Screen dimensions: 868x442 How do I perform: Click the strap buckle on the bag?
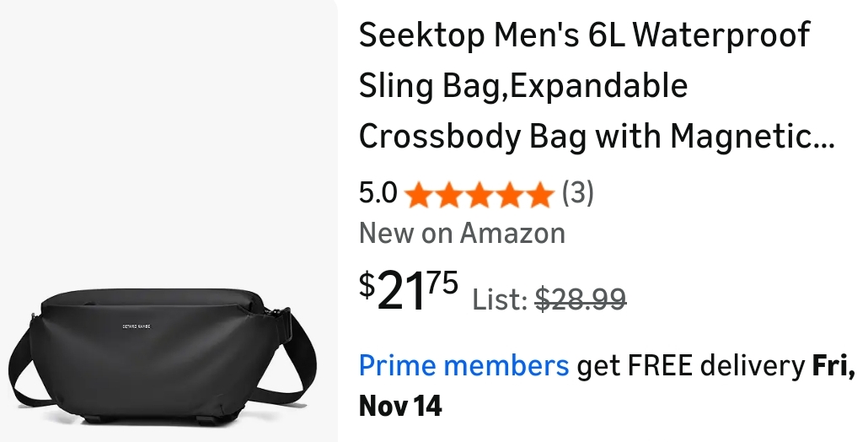pos(283,323)
